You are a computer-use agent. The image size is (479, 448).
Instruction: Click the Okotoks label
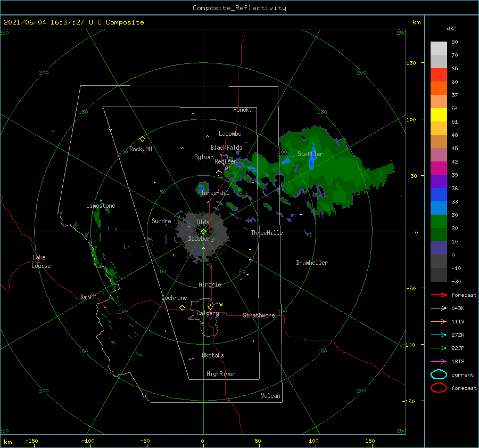pyautogui.click(x=213, y=355)
